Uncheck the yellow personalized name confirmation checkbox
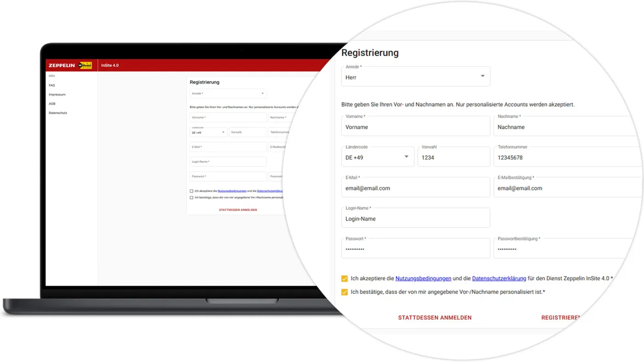 click(x=345, y=292)
